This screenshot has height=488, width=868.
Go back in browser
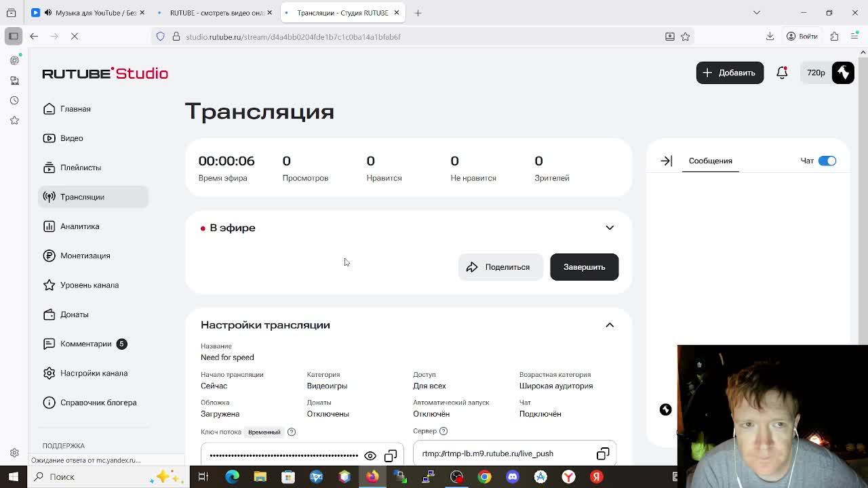tap(34, 37)
